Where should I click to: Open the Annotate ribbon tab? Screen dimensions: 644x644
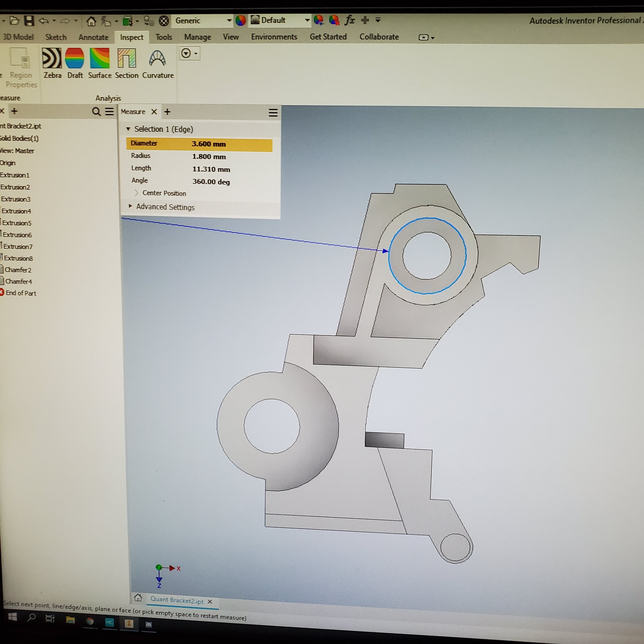pyautogui.click(x=93, y=37)
